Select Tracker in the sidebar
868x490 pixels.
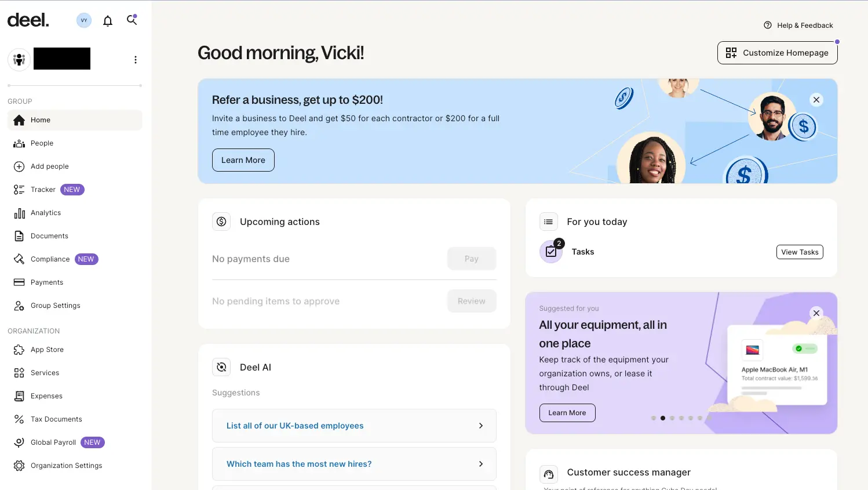pos(43,189)
